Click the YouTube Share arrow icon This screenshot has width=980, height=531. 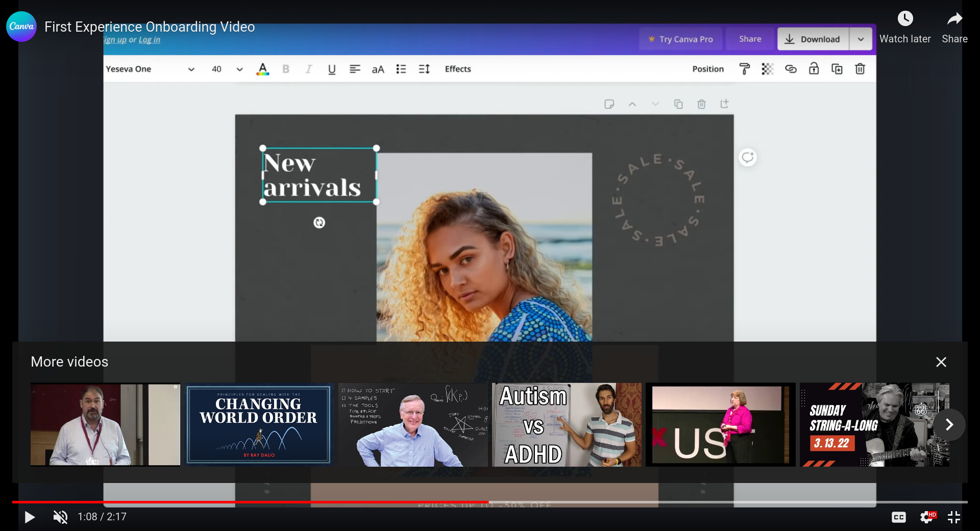954,19
